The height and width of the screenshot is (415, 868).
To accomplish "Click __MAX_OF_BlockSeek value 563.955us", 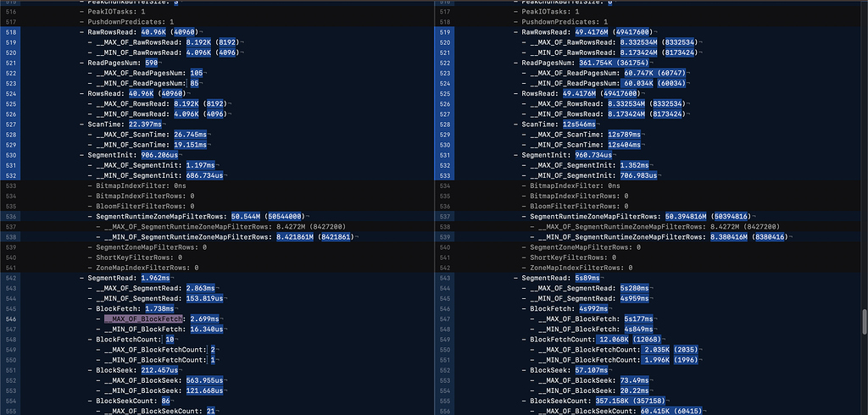I will (x=204, y=380).
